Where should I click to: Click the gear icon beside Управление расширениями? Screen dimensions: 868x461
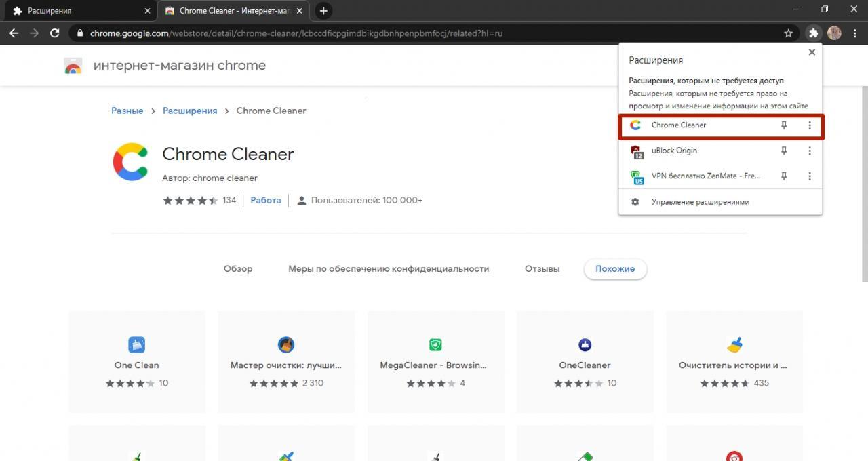[x=635, y=202]
